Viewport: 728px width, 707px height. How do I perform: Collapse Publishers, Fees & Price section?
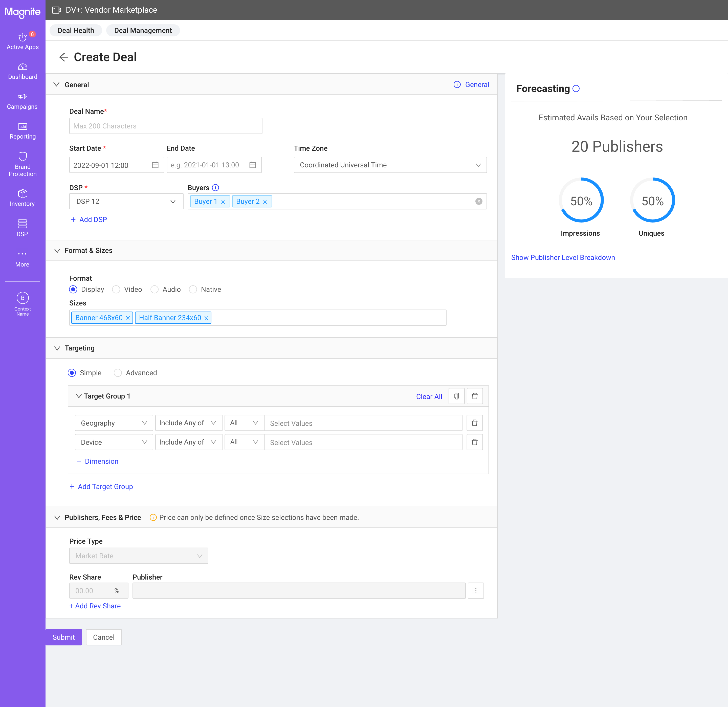click(57, 518)
